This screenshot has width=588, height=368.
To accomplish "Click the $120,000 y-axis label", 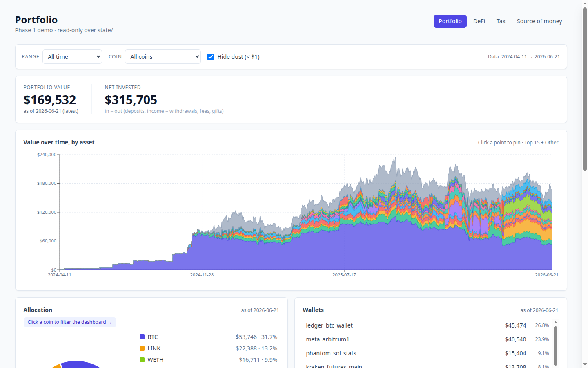I will pos(47,212).
